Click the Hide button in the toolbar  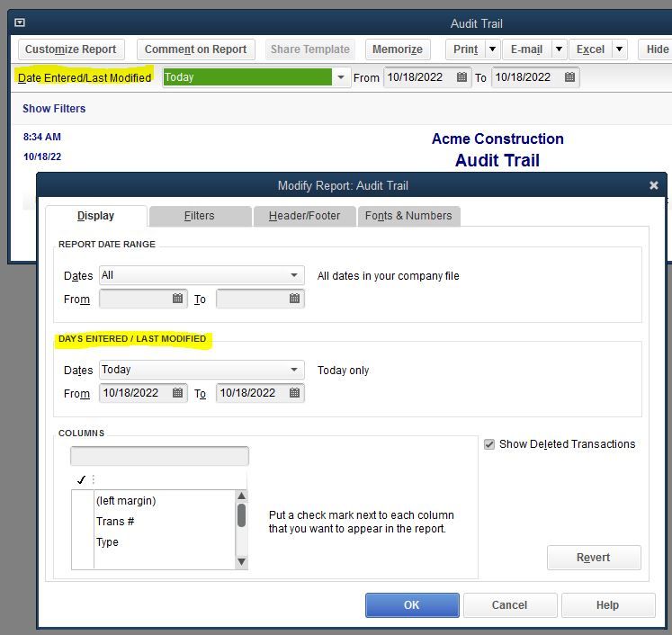tap(657, 49)
